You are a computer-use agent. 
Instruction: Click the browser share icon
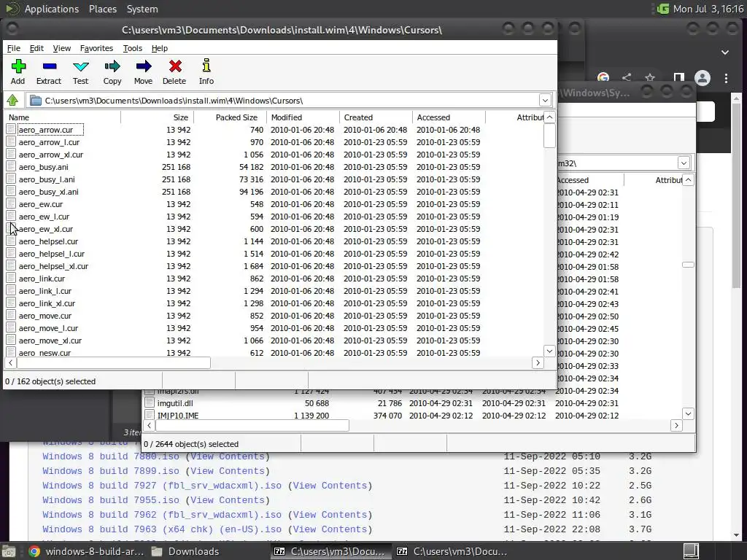(627, 77)
